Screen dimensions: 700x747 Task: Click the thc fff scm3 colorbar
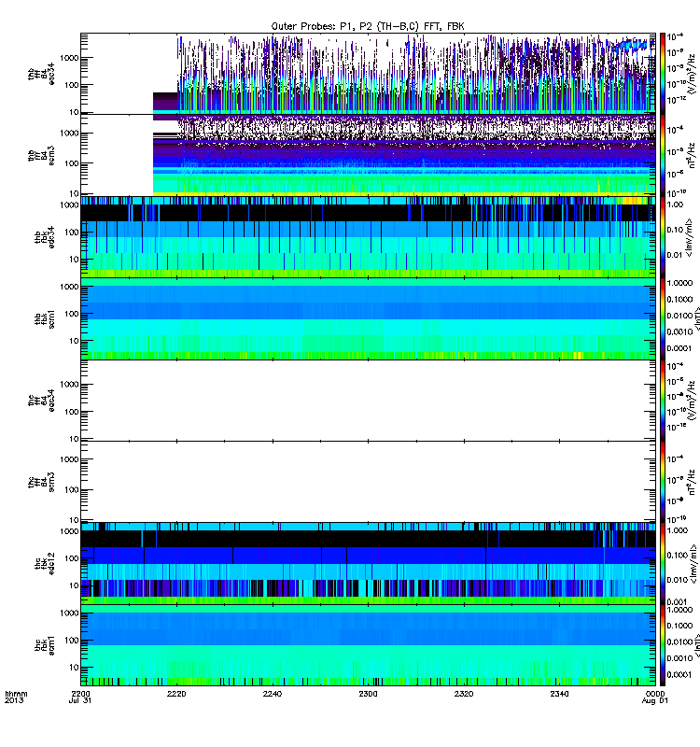(x=662, y=482)
